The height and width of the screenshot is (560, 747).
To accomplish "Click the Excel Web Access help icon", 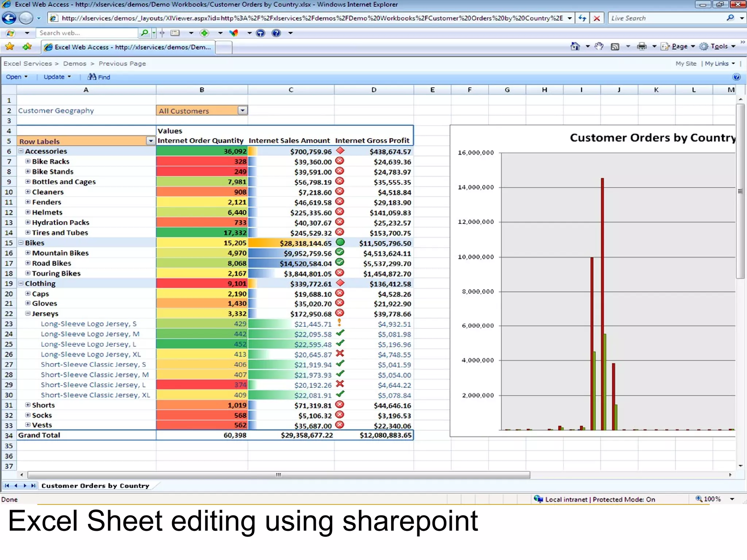I will (x=736, y=77).
